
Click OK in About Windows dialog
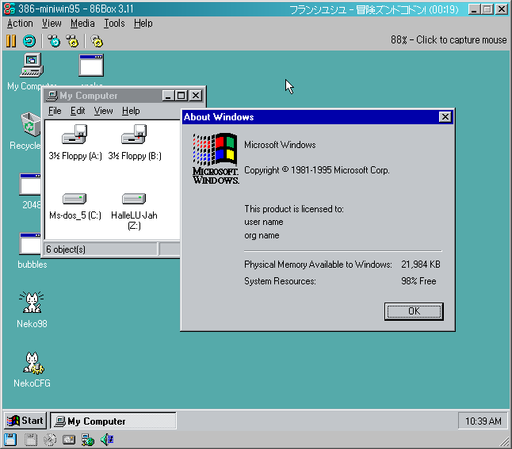414,311
